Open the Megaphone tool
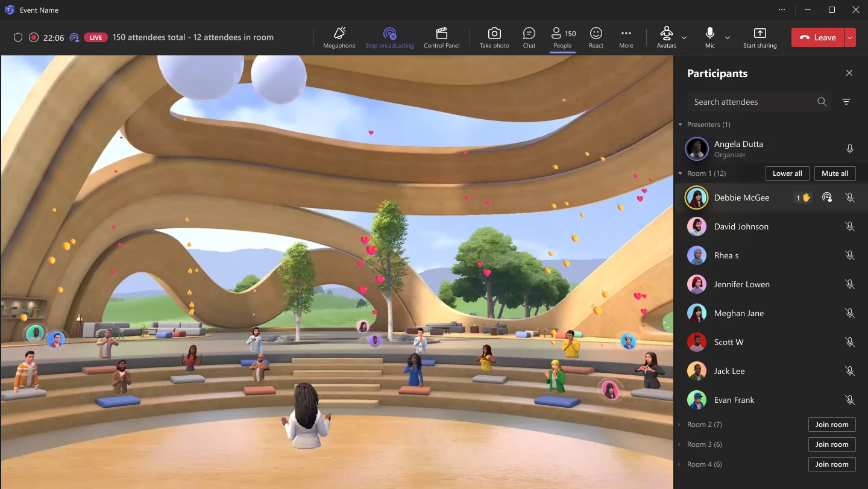This screenshot has height=489, width=868. tap(339, 37)
